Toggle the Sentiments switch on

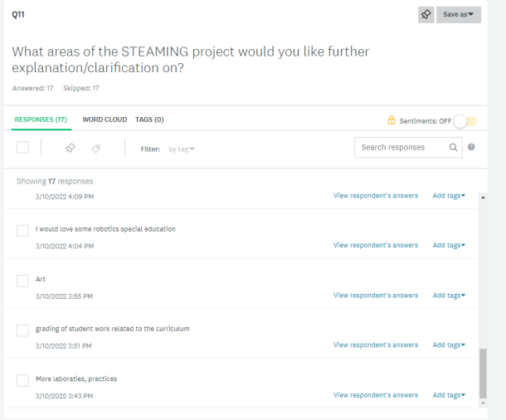click(x=465, y=121)
